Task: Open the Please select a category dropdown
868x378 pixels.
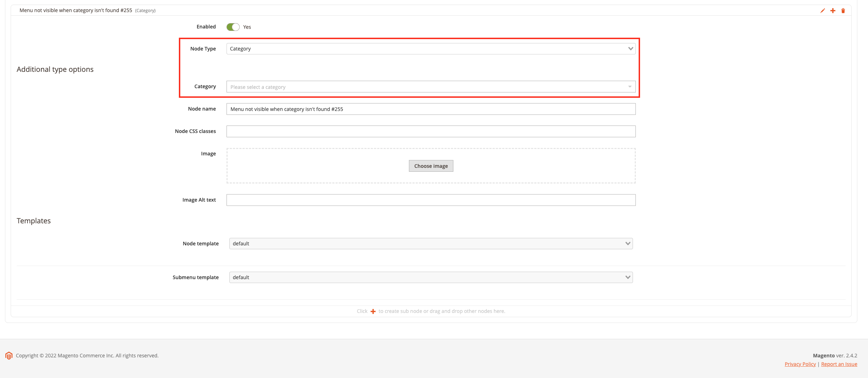Action: (431, 86)
